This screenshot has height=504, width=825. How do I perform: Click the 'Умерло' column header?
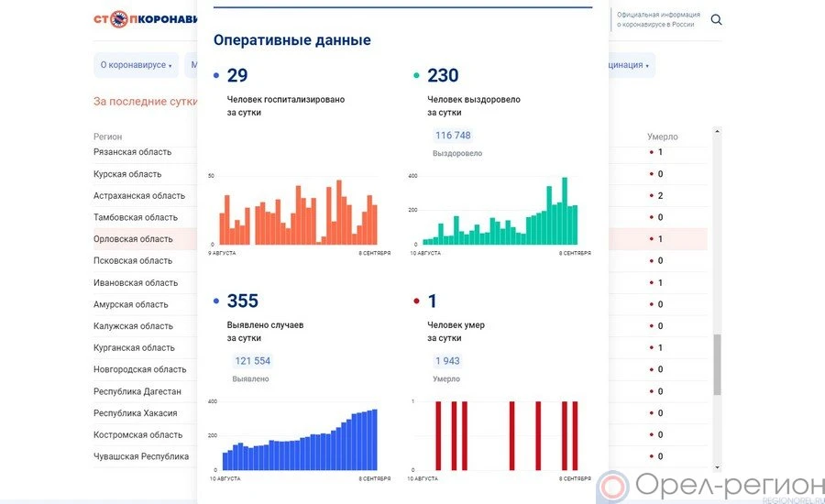pyautogui.click(x=662, y=137)
